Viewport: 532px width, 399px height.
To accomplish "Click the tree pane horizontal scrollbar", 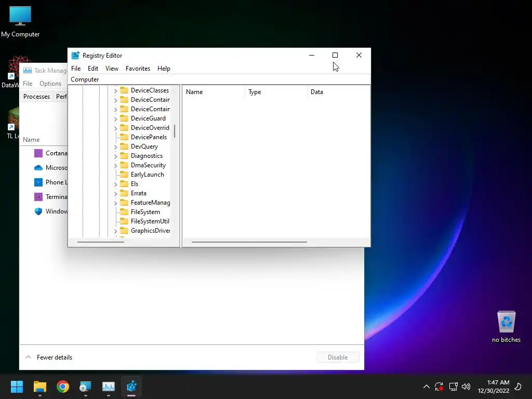I will pos(101,242).
